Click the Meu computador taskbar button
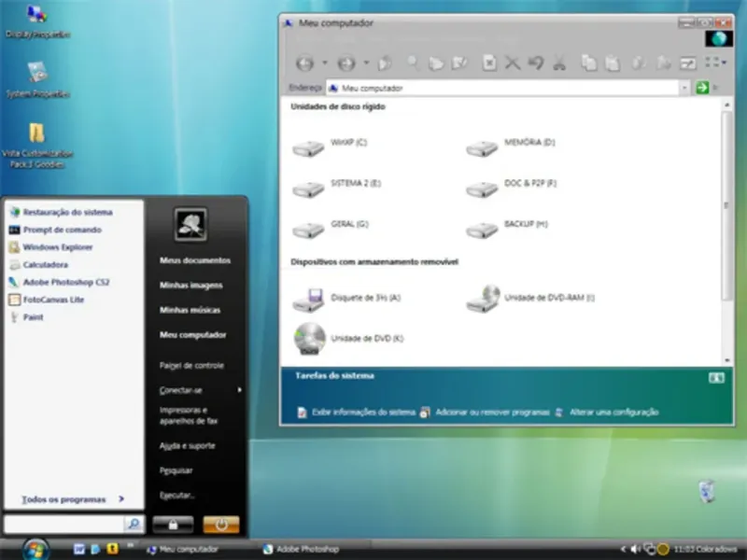The width and height of the screenshot is (747, 560). coord(183,549)
